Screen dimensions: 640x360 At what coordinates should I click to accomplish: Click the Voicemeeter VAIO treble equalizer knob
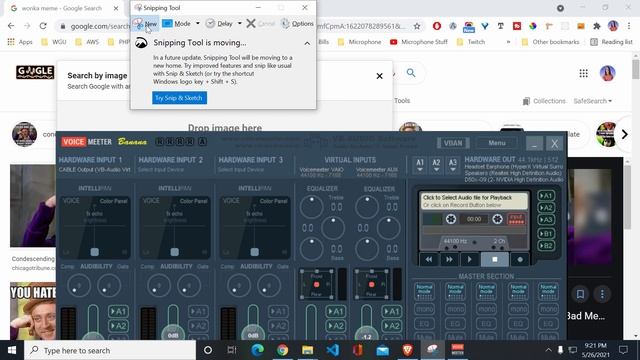click(311, 207)
